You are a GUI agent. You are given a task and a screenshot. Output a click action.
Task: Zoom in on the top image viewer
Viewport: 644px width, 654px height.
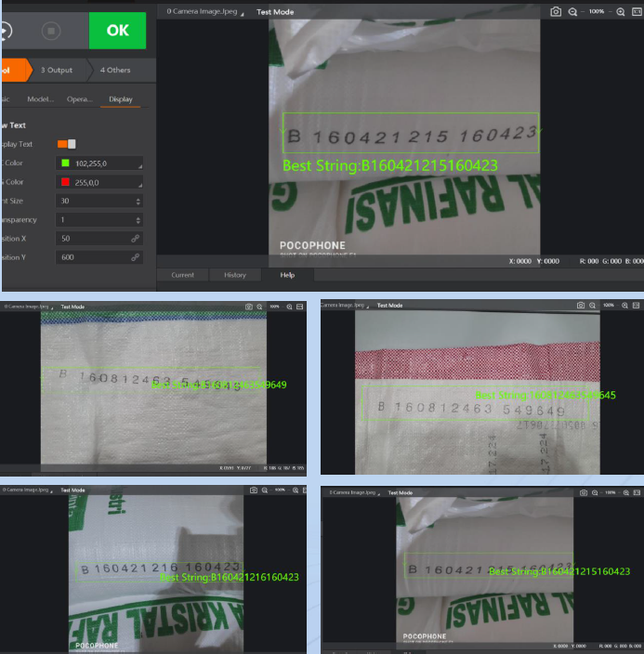(620, 12)
